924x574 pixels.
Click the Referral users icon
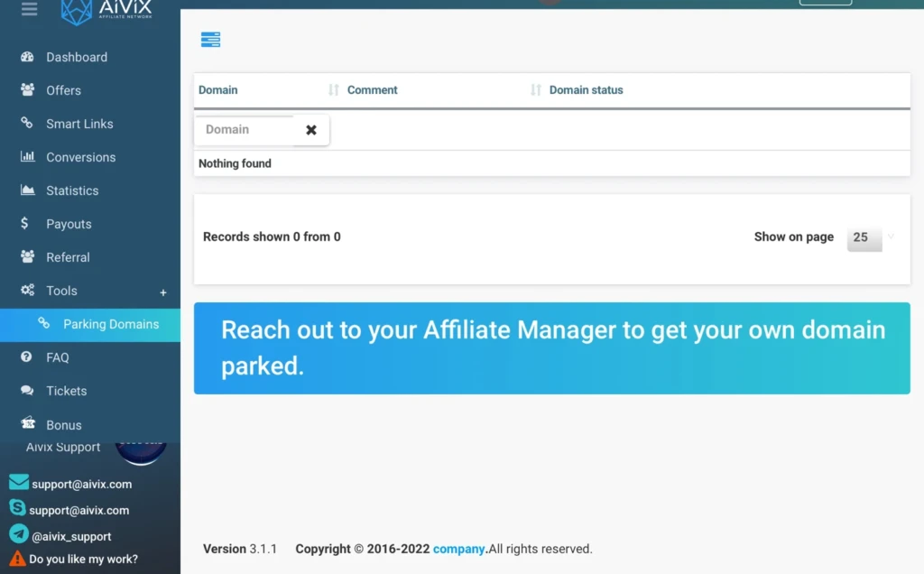click(x=27, y=256)
